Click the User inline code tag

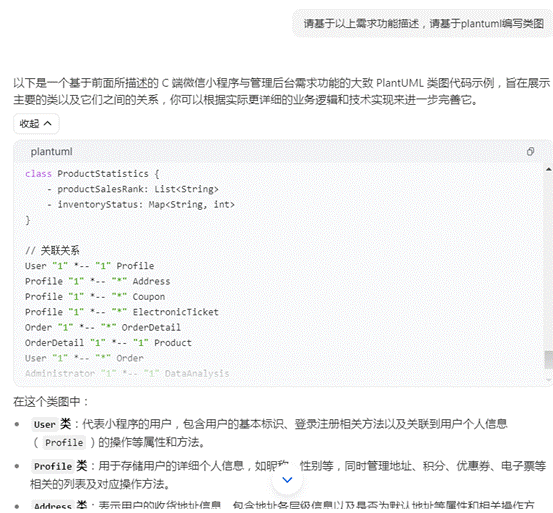[44, 424]
